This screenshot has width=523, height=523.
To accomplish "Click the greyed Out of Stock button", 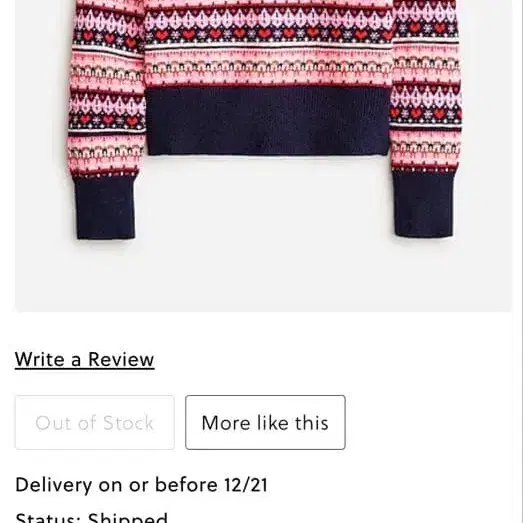I will (x=95, y=422).
